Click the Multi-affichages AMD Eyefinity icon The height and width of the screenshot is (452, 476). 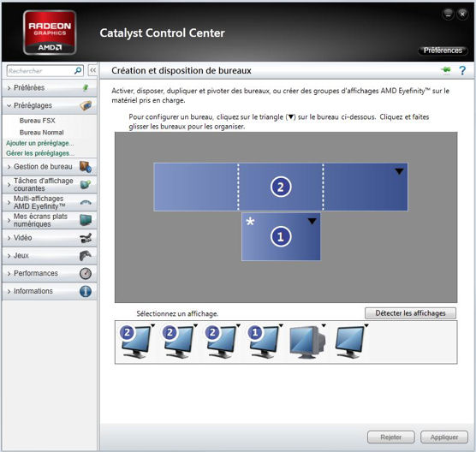click(x=86, y=203)
